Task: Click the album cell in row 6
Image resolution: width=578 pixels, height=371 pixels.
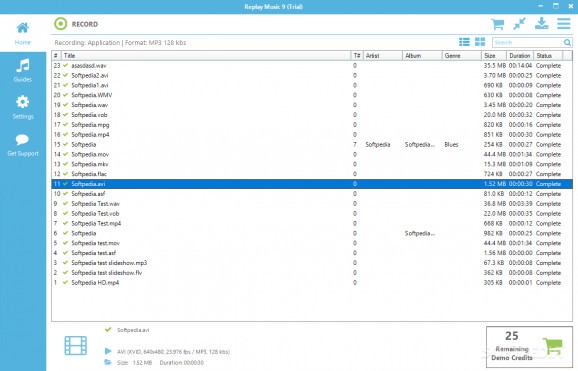Action: 419,233
